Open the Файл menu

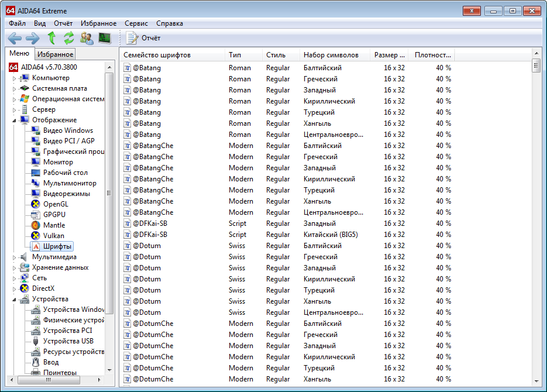(17, 23)
